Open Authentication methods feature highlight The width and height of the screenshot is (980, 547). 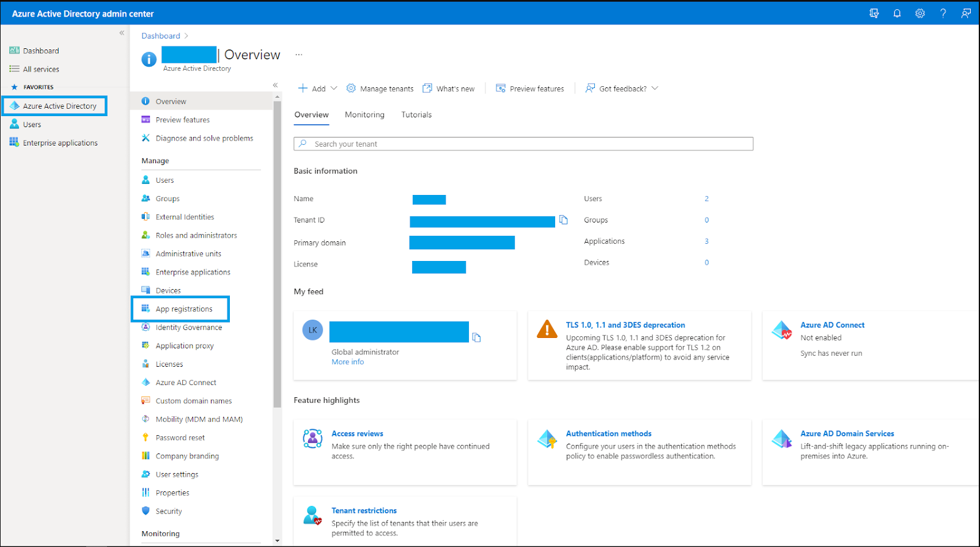point(608,433)
